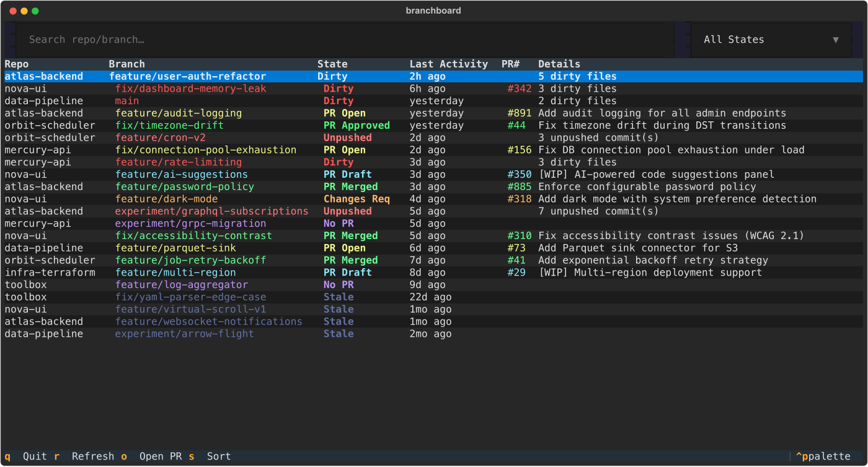Open the All States filter dropdown
This screenshot has width=868, height=467.
pos(771,40)
